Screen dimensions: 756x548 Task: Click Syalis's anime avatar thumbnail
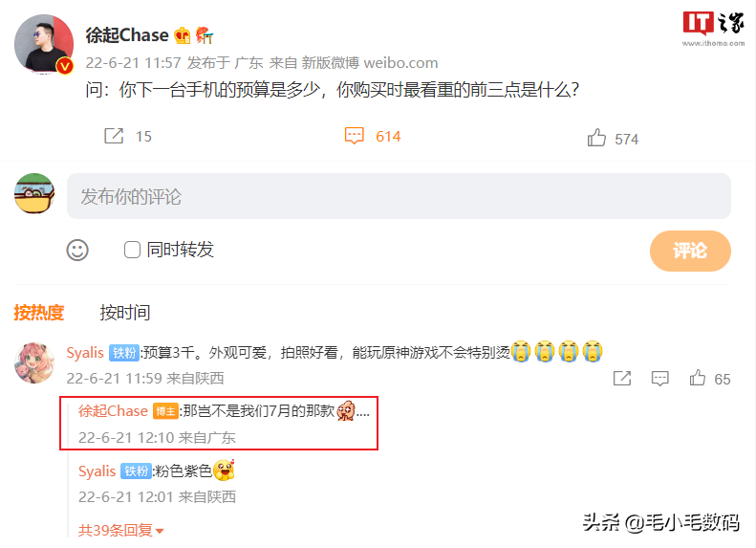(x=34, y=362)
